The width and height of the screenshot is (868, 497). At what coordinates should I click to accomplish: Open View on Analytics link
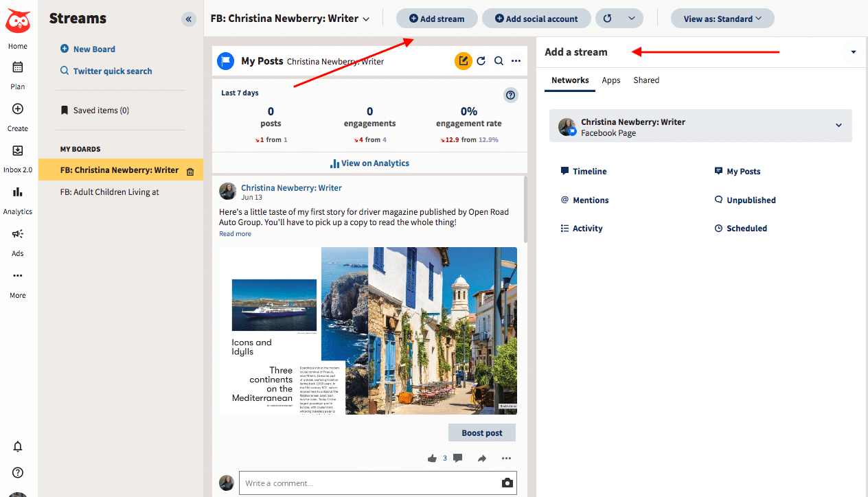(369, 163)
